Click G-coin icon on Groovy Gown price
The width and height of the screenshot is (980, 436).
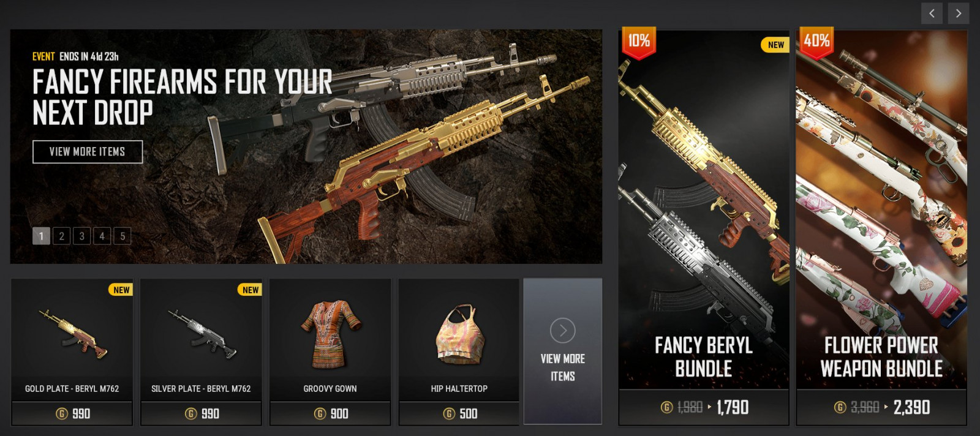click(x=320, y=414)
